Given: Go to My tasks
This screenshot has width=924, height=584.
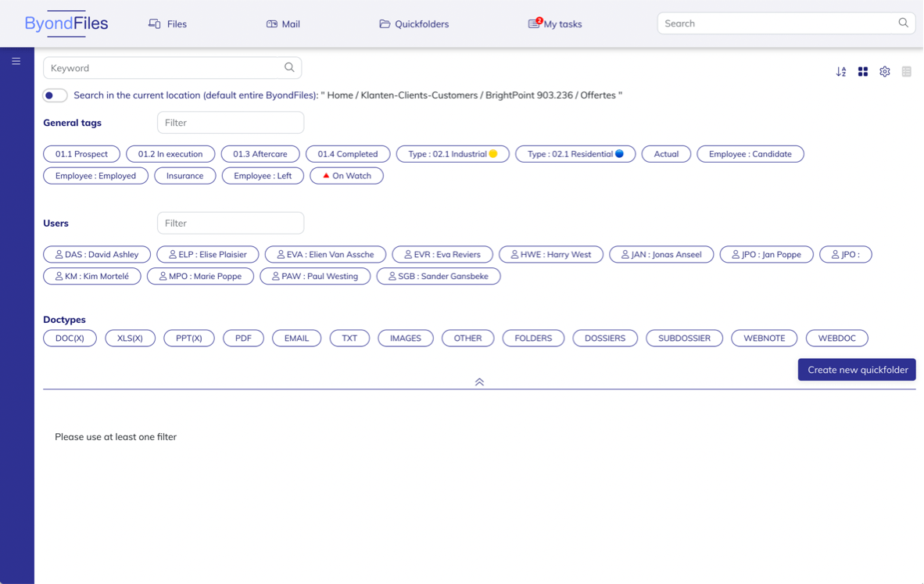Looking at the screenshot, I should pos(555,24).
